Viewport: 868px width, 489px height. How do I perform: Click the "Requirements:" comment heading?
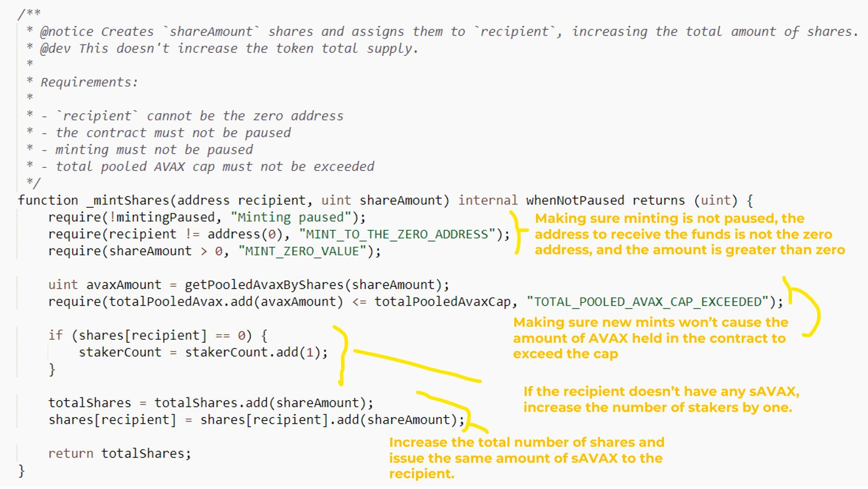click(x=89, y=82)
